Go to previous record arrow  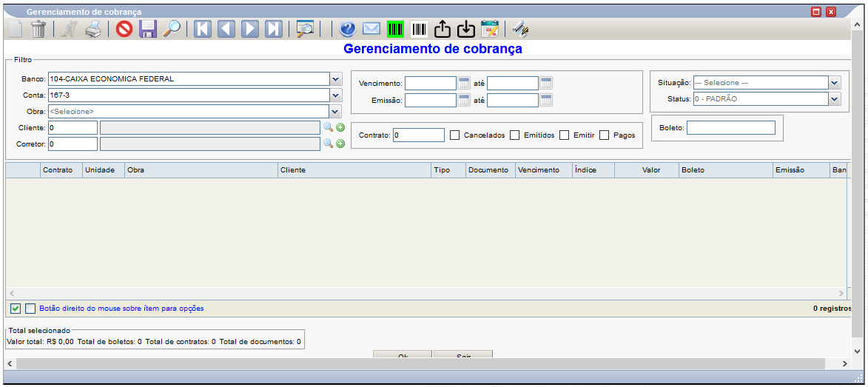pos(226,29)
